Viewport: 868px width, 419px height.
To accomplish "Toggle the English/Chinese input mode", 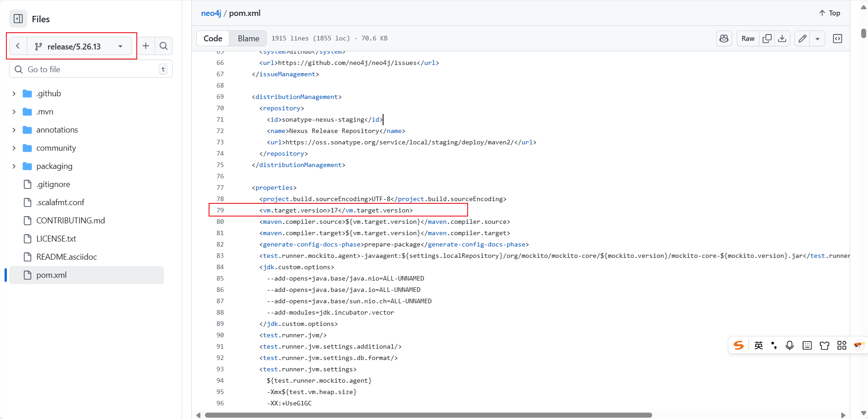I will pyautogui.click(x=758, y=345).
